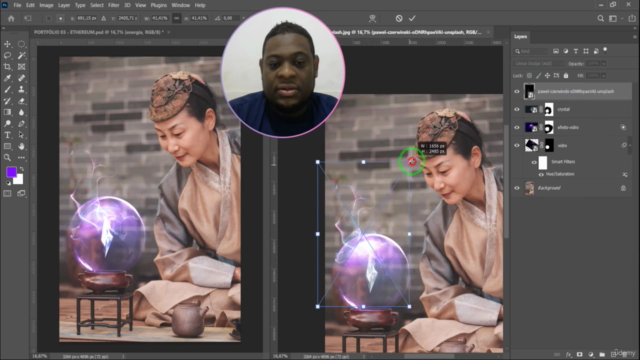Hide the Hue/Saturation smart filter
The image size is (640, 360).
pyautogui.click(x=541, y=174)
